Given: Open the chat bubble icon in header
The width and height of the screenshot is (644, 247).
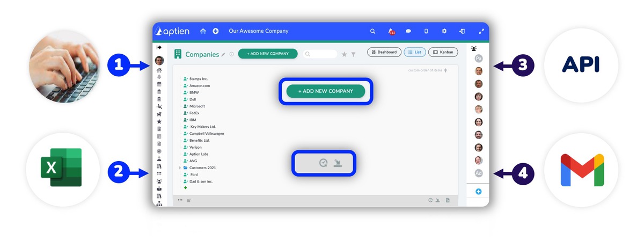Looking at the screenshot, I should 408,31.
